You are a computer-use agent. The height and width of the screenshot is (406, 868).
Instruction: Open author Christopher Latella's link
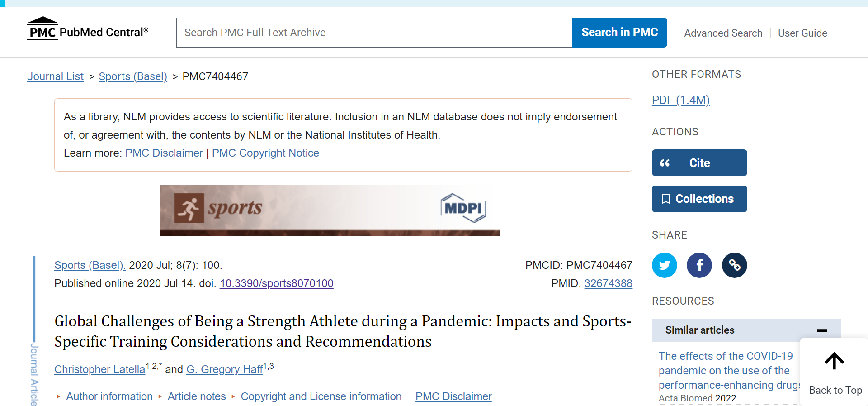point(99,369)
